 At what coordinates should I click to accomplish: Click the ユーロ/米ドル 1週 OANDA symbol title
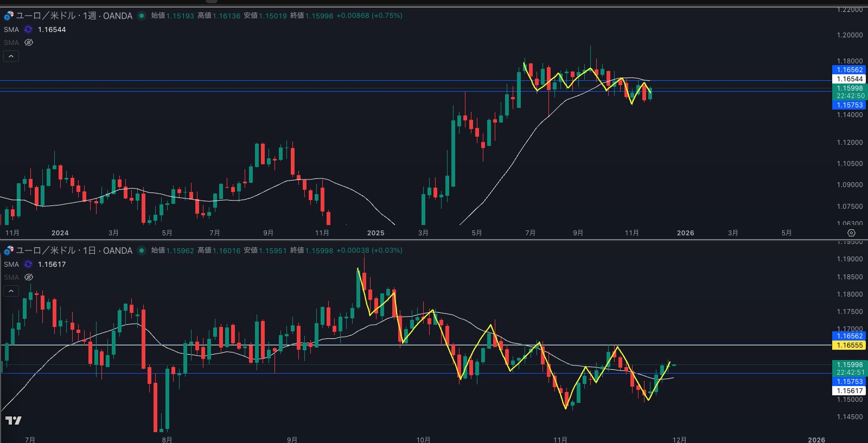pos(74,16)
